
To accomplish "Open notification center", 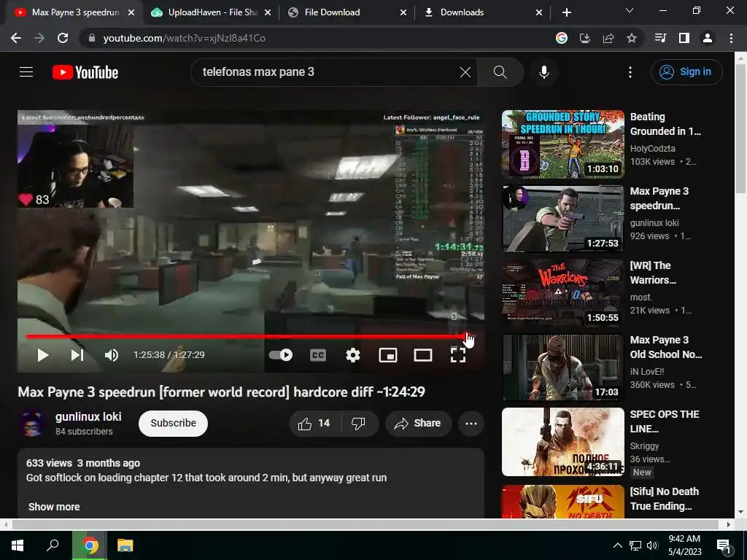I will (724, 545).
